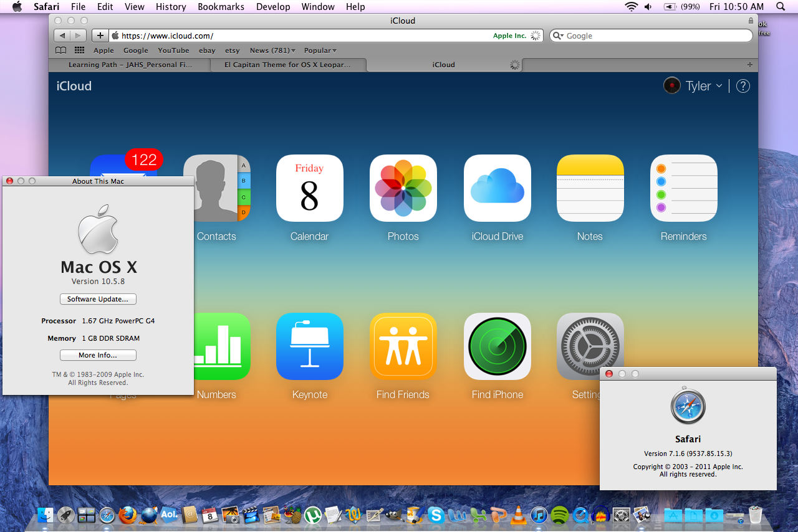
Task: Open the Develop menu
Action: 274,7
